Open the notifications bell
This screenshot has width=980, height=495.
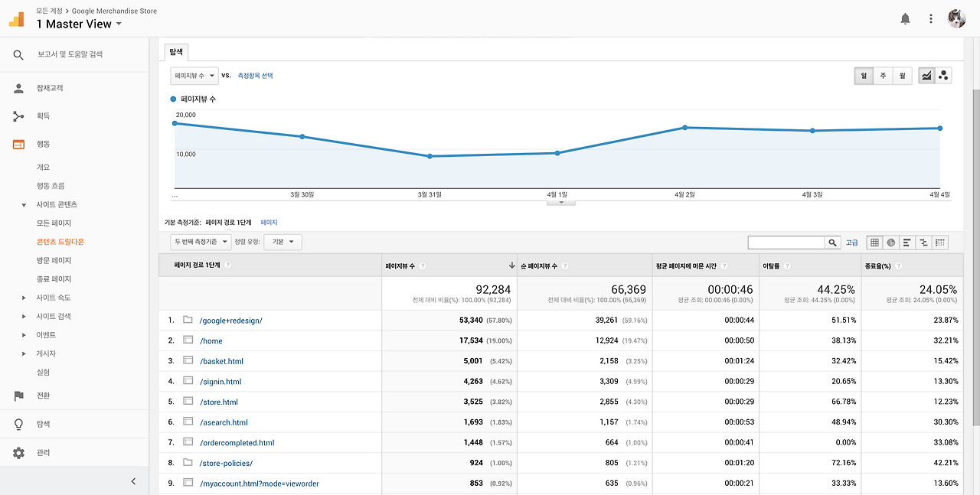[x=905, y=18]
